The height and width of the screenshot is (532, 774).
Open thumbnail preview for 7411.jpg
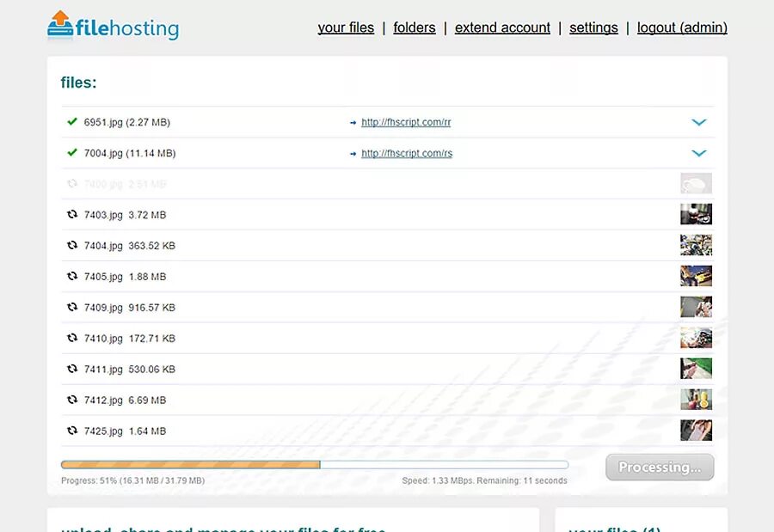coord(696,369)
